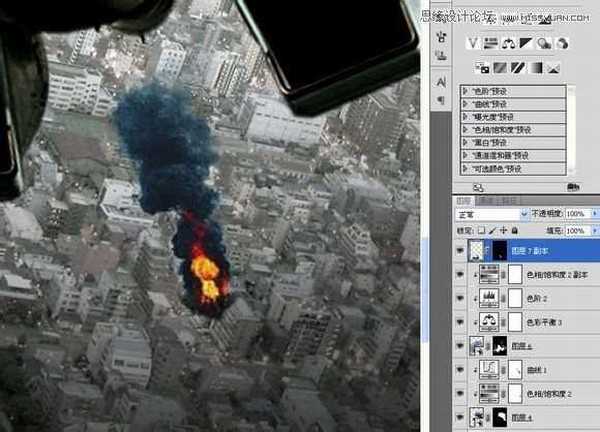Open the 不透明度 opacity slider arrow
This screenshot has width=600, height=432.
tap(595, 214)
